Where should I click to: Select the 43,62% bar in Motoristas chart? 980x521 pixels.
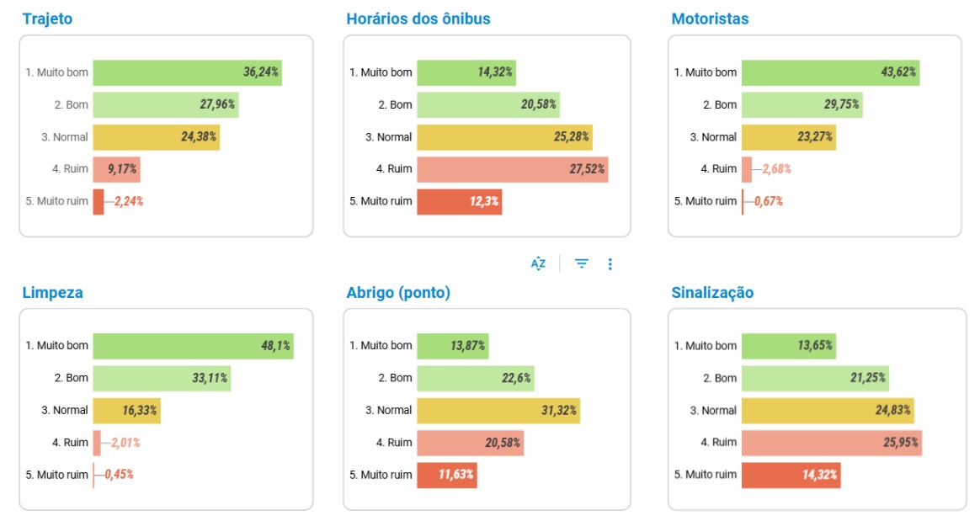[x=831, y=72]
